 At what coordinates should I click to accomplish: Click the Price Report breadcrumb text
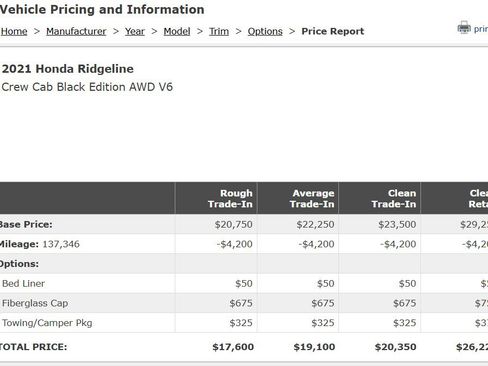click(333, 31)
